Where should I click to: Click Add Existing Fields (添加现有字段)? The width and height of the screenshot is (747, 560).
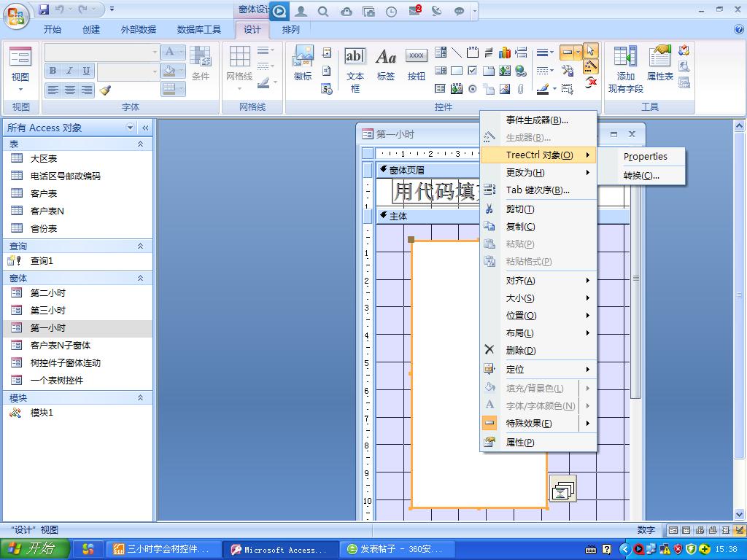[x=625, y=70]
